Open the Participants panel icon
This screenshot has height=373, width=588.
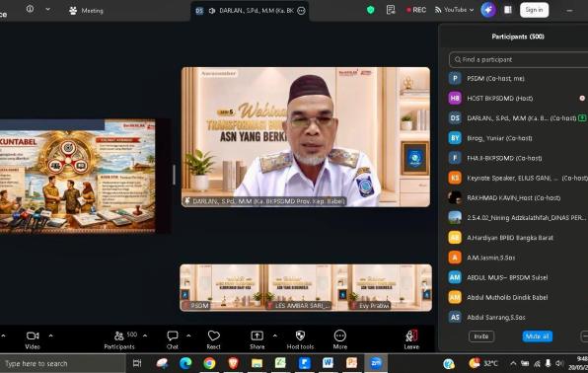(118, 336)
